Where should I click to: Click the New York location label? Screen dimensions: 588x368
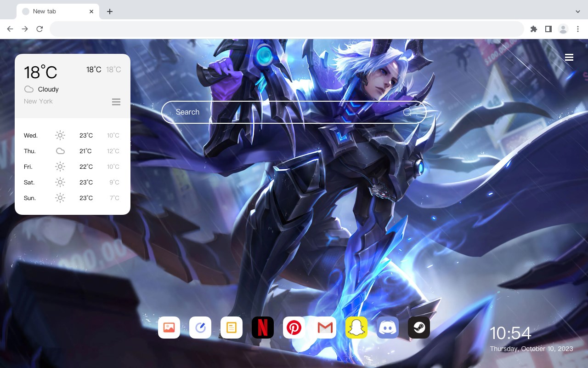[x=38, y=101]
